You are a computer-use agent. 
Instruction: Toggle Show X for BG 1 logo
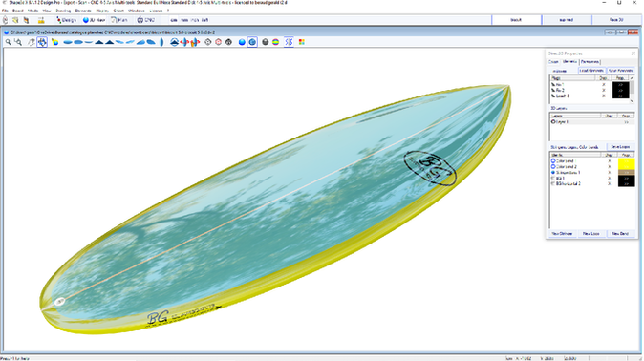click(x=609, y=179)
